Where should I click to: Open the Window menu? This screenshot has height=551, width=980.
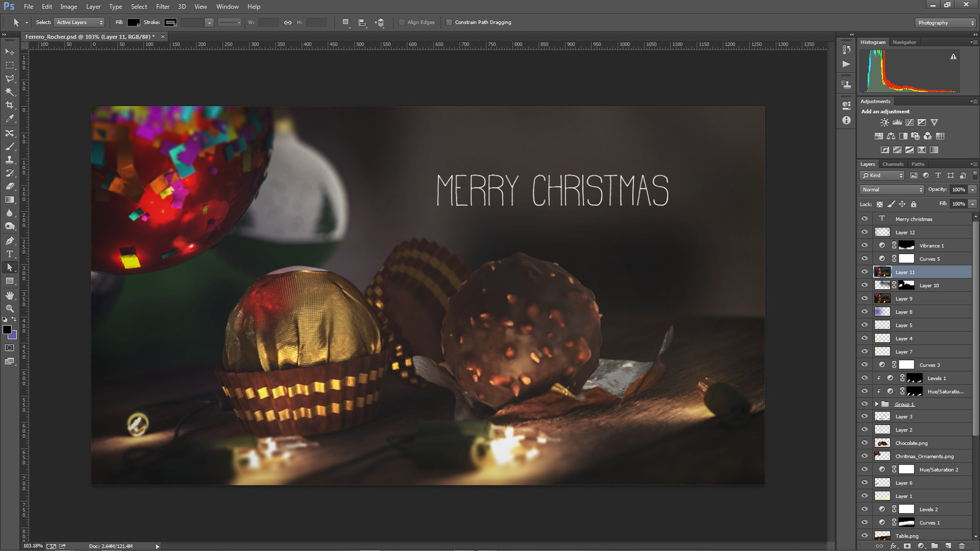pos(227,7)
